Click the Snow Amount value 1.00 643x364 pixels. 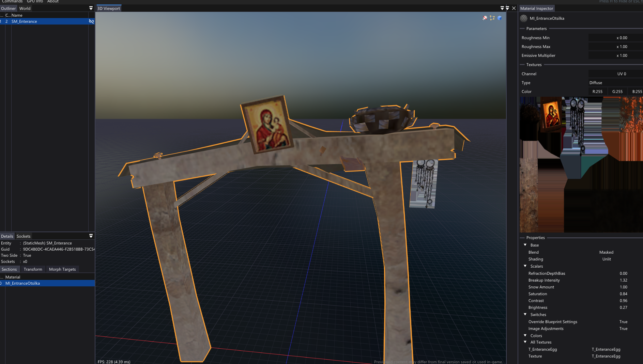pyautogui.click(x=624, y=287)
